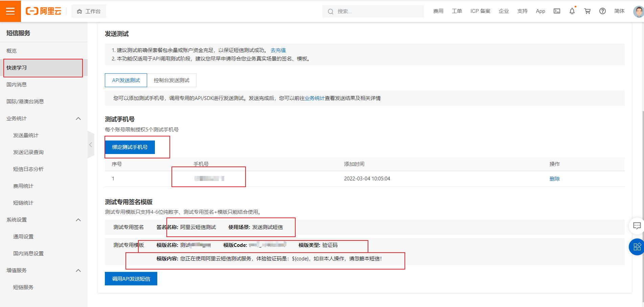Delete the test phone number row
This screenshot has height=307, width=644.
554,179
